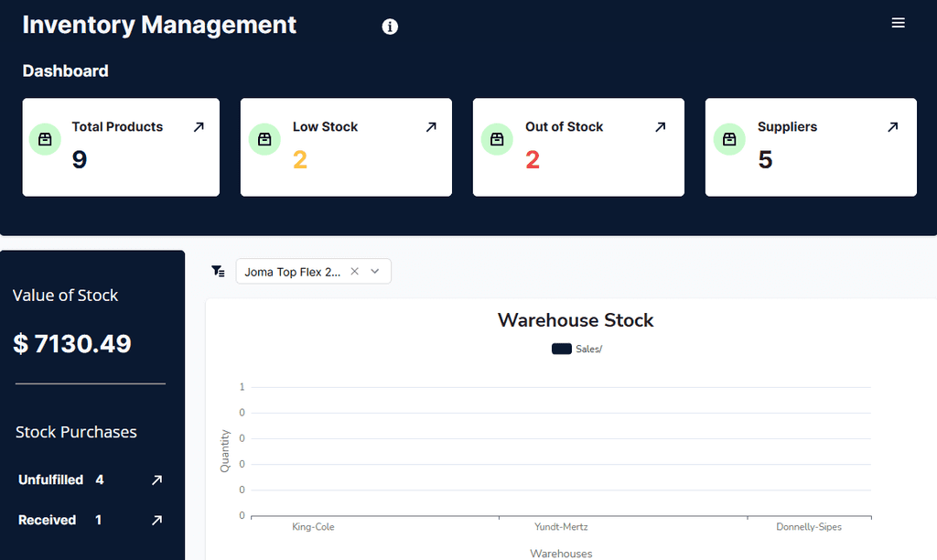Remove the Joma Top Flex filter chip
This screenshot has width=937, height=560.
pyautogui.click(x=354, y=271)
